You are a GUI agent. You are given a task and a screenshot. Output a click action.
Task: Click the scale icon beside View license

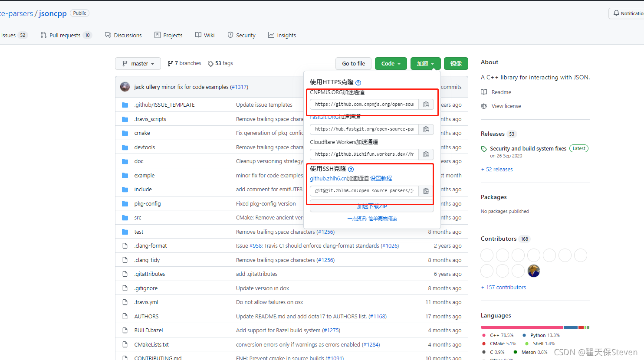point(484,106)
